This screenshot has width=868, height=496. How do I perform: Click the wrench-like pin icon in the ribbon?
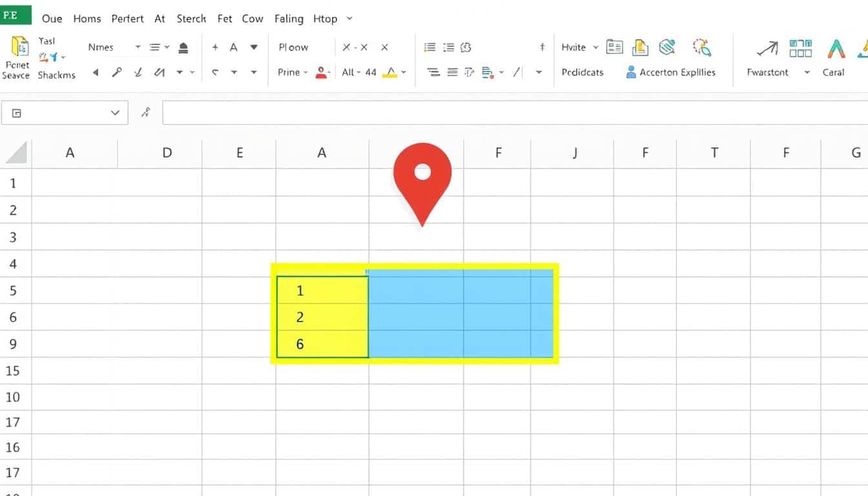117,72
